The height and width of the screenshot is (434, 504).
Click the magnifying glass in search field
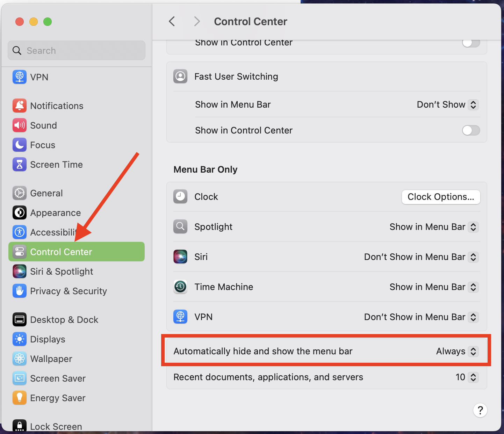pos(17,50)
